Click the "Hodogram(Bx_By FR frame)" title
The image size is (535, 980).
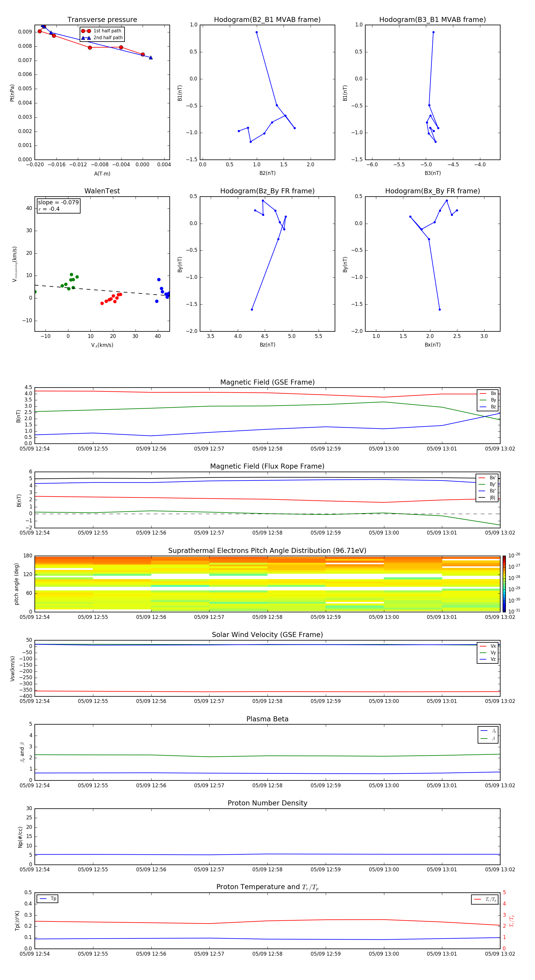pos(432,191)
